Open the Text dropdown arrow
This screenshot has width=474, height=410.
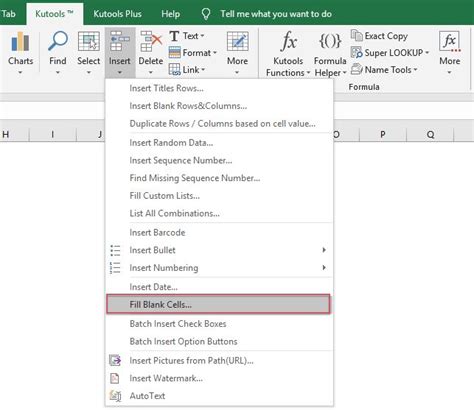click(x=202, y=36)
